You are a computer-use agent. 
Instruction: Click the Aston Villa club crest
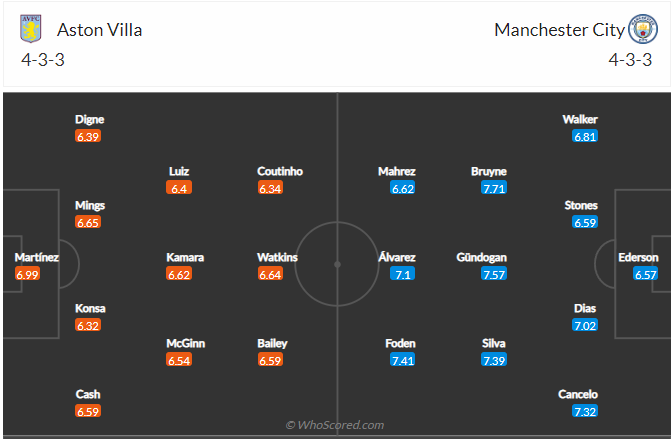pos(33,29)
